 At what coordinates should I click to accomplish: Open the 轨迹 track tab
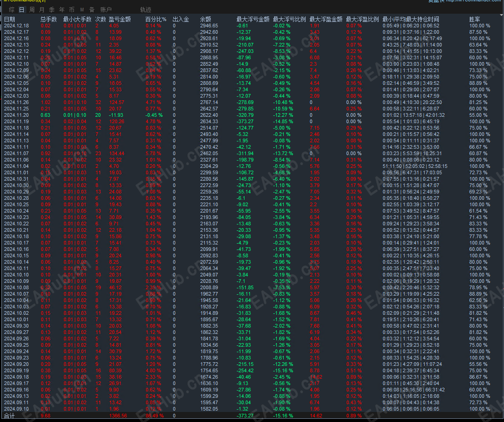(145, 10)
